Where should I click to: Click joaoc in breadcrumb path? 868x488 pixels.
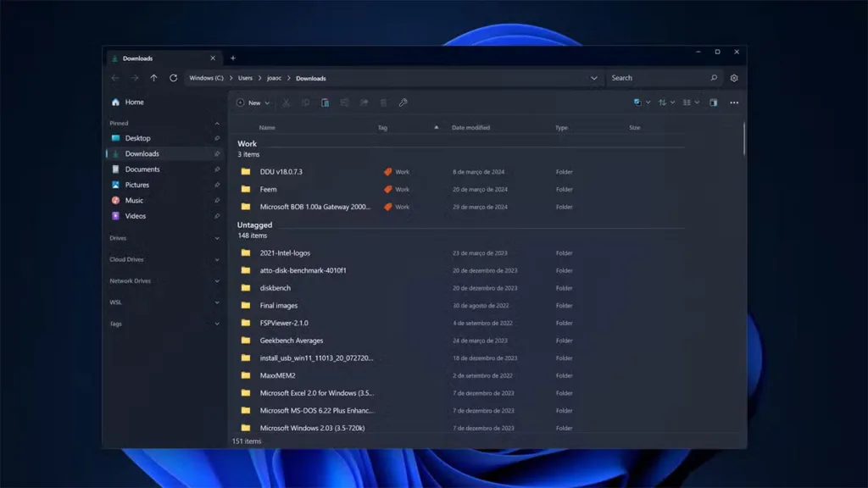pos(274,78)
